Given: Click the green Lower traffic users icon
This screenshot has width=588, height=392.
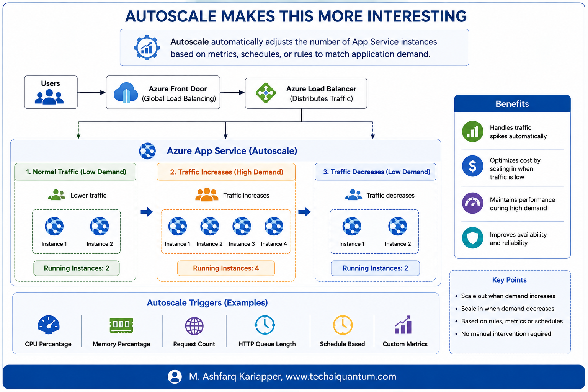Looking at the screenshot, I should [57, 195].
